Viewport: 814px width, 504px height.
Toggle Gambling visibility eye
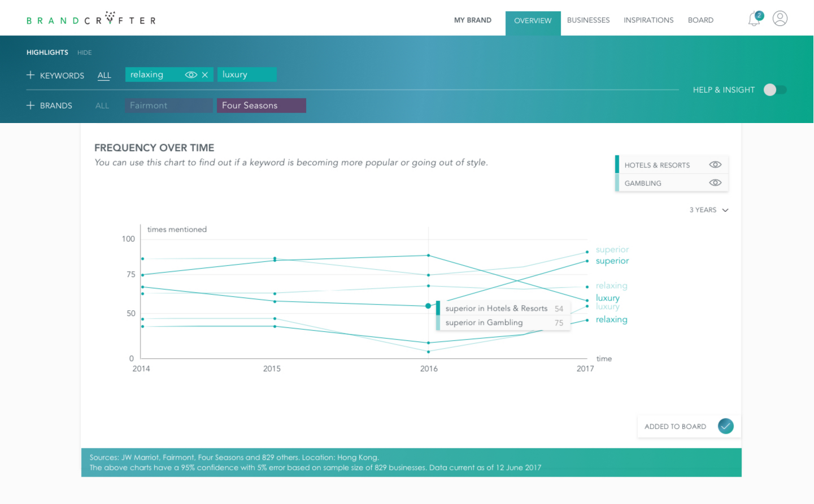coord(715,183)
